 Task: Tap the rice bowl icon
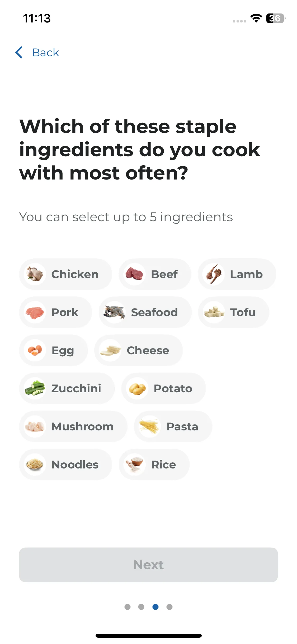pyautogui.click(x=135, y=464)
